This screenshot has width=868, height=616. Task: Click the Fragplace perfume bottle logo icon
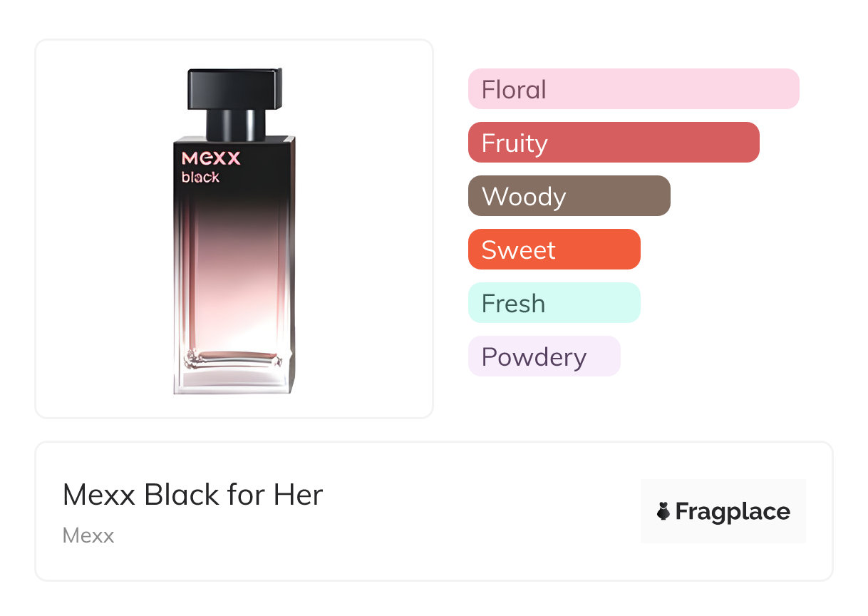pos(663,511)
